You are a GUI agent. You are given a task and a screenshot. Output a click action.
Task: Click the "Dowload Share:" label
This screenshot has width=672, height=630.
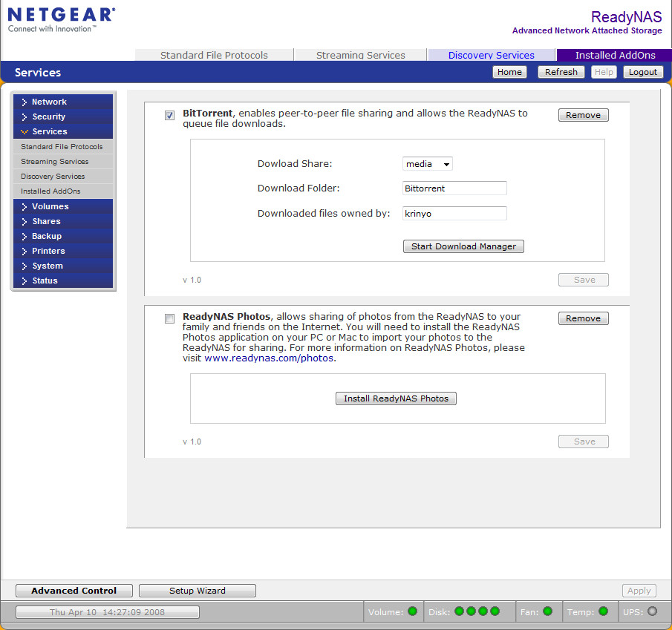(x=295, y=163)
